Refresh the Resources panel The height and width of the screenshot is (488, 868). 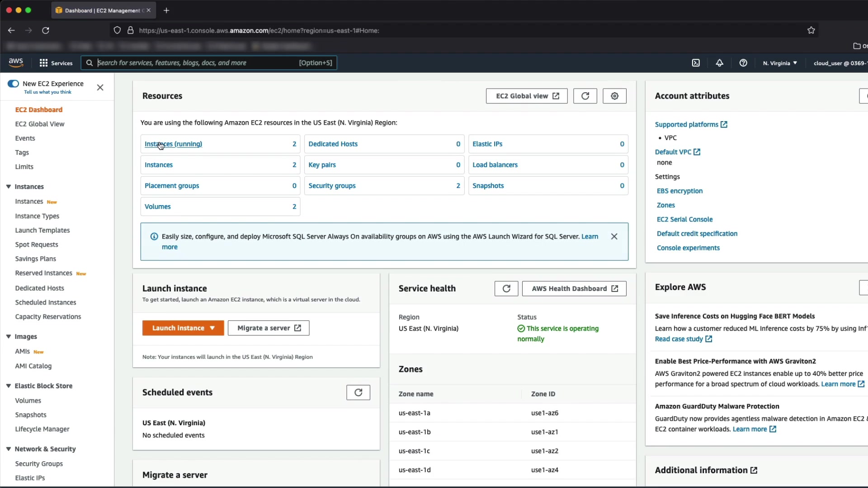[x=585, y=96]
